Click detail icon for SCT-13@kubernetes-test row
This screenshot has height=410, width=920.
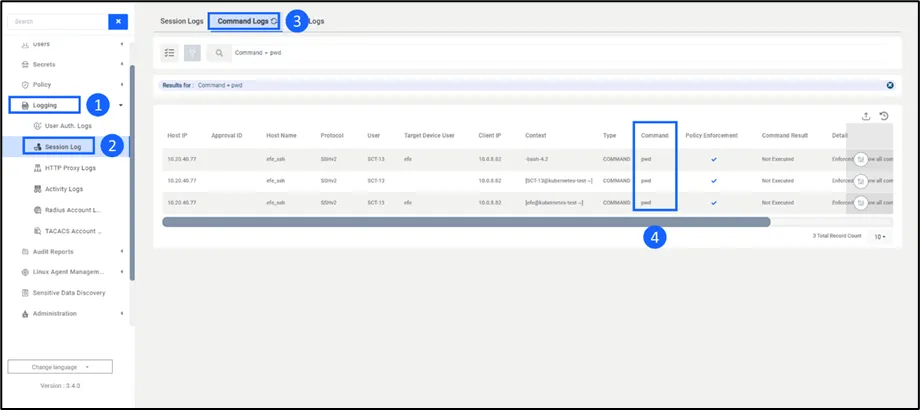click(x=861, y=181)
